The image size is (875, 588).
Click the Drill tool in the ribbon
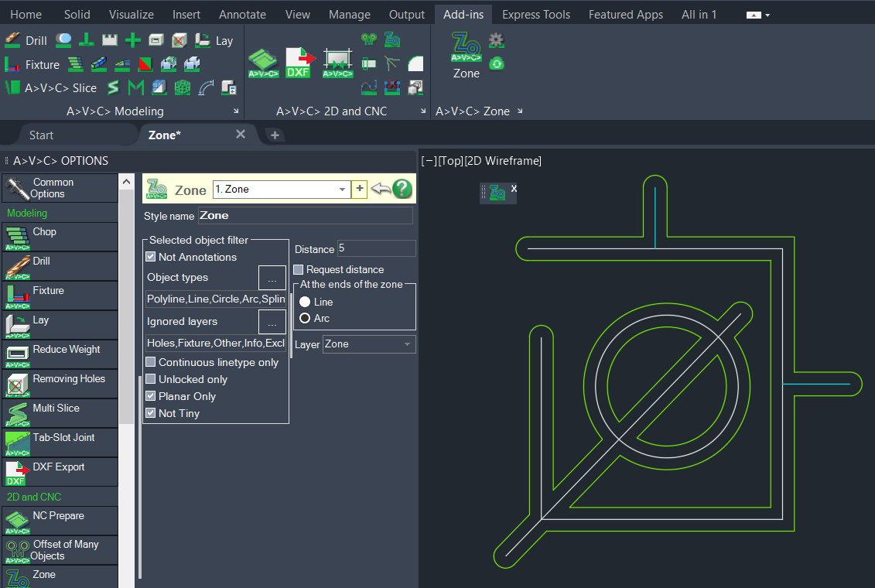coord(26,40)
